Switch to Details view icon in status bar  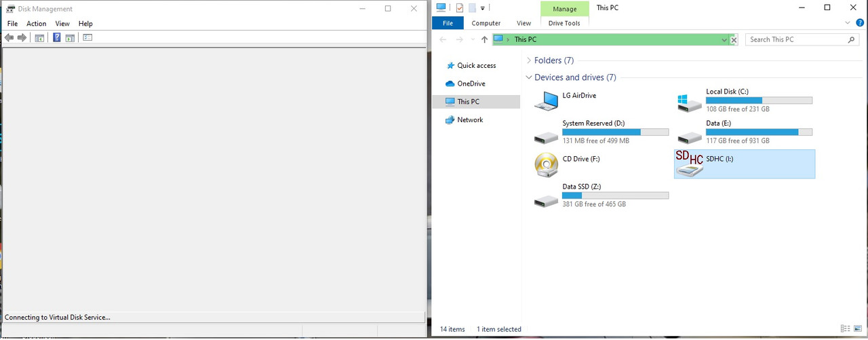pyautogui.click(x=845, y=329)
